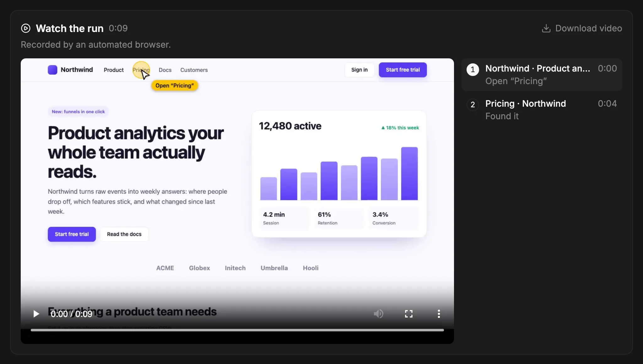Click the 0:00 timestamp in the step list

coord(607,68)
